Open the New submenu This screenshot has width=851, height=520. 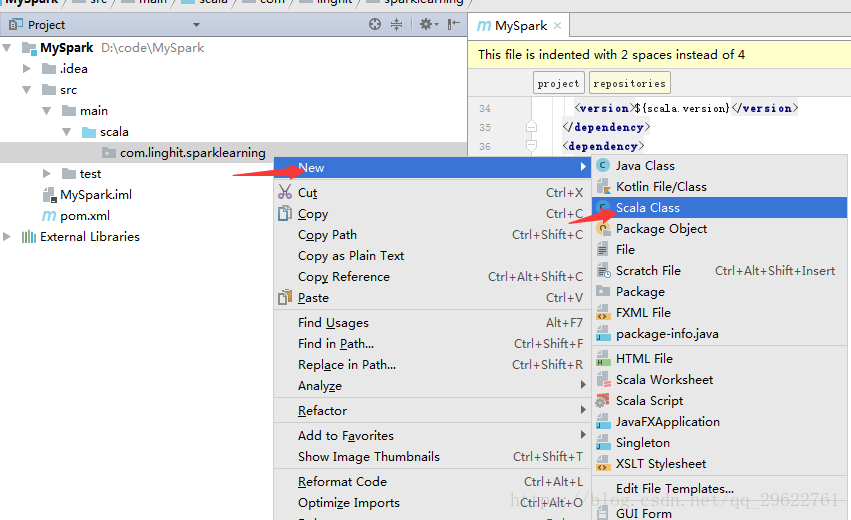pos(432,168)
